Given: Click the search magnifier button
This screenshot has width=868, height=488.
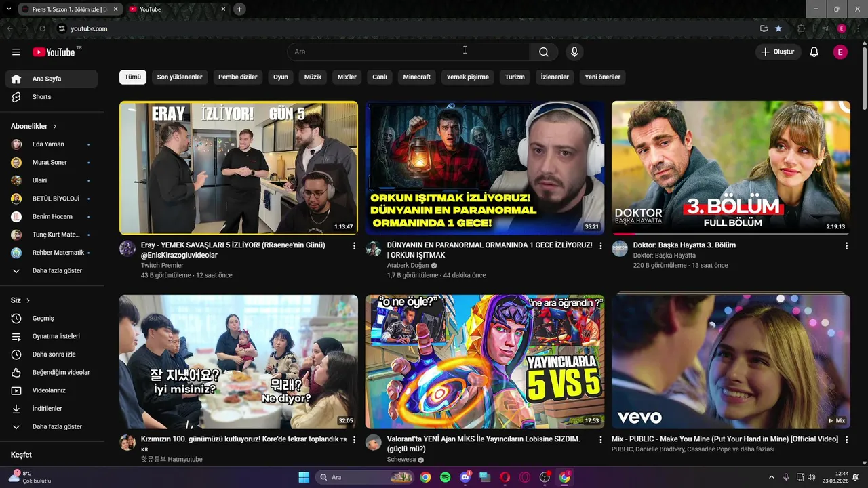Looking at the screenshot, I should pyautogui.click(x=544, y=52).
